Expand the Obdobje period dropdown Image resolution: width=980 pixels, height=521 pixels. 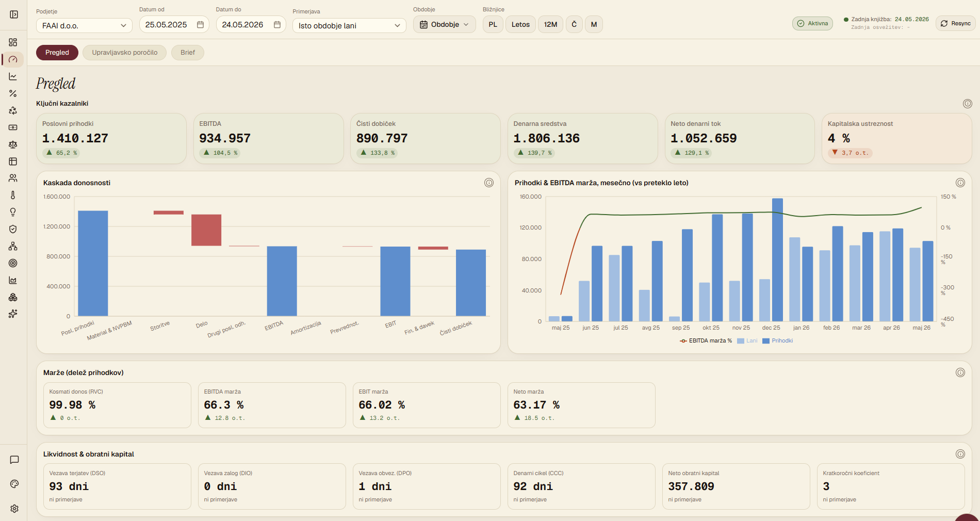[444, 24]
